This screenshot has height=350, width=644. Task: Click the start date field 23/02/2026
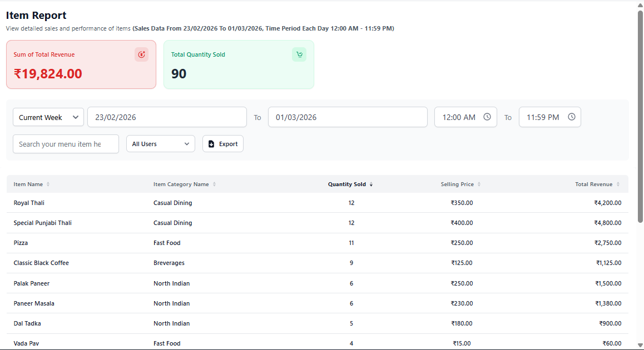(167, 117)
